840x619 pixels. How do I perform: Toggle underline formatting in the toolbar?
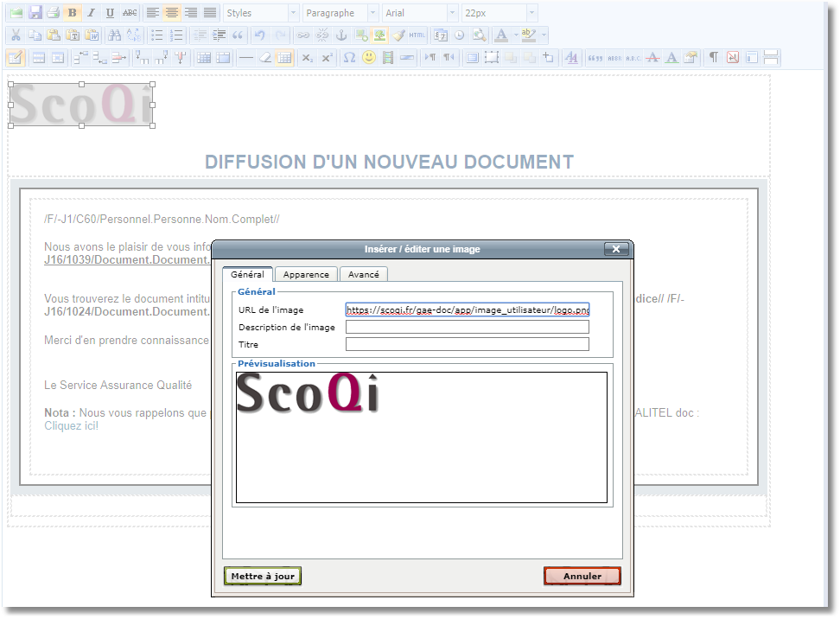tap(110, 13)
